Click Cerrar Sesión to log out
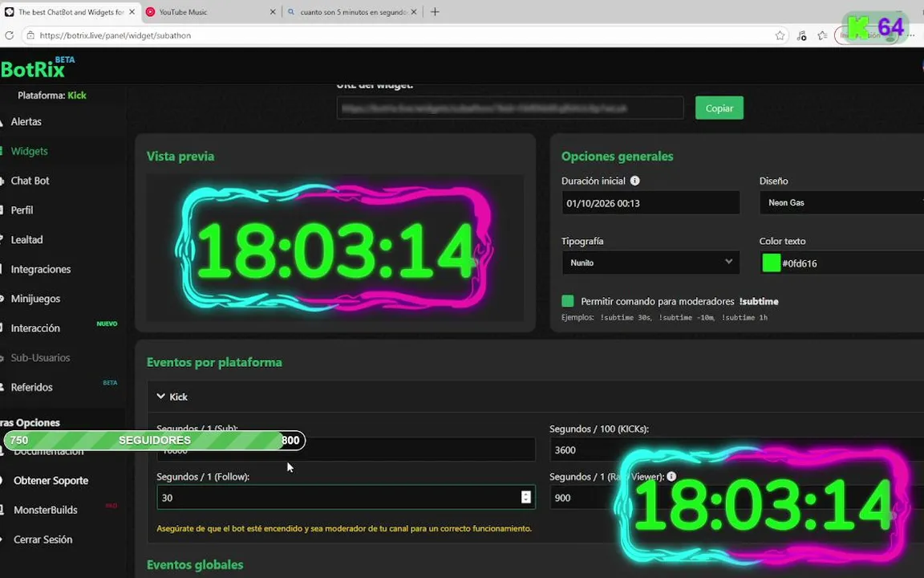The height and width of the screenshot is (578, 924). (x=43, y=539)
